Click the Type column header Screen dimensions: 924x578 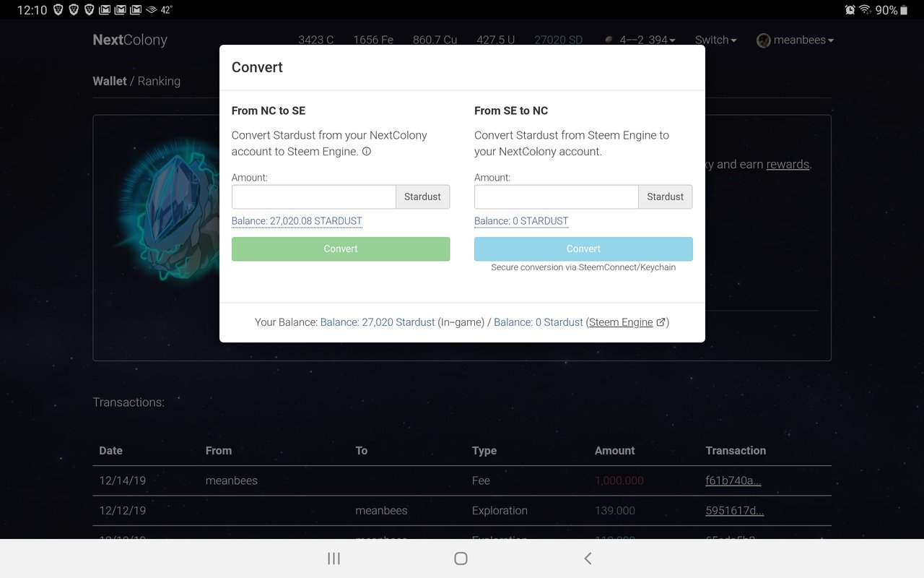pos(484,450)
